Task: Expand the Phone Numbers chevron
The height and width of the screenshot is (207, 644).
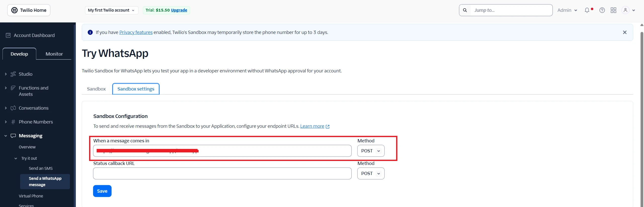Action: click(x=6, y=122)
